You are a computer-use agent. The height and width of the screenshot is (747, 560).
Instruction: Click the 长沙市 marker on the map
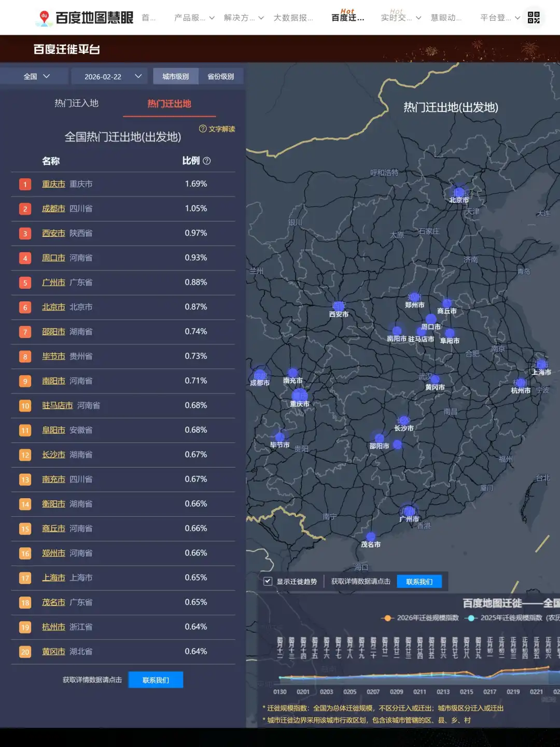coord(404,420)
